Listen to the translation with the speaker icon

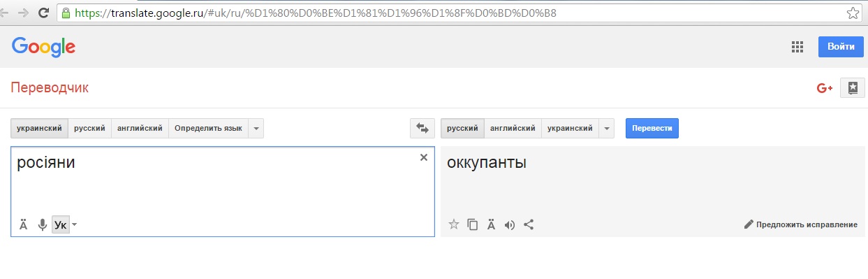[510, 224]
